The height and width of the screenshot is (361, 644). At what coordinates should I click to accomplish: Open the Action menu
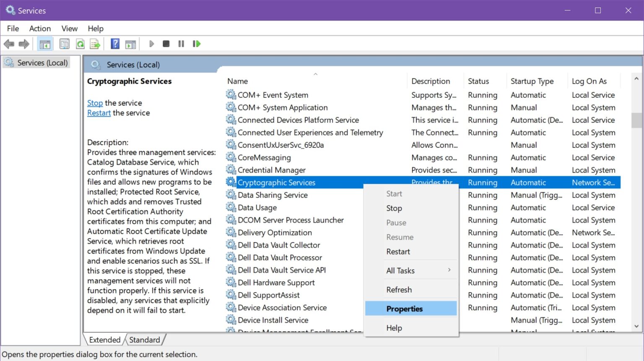point(39,28)
